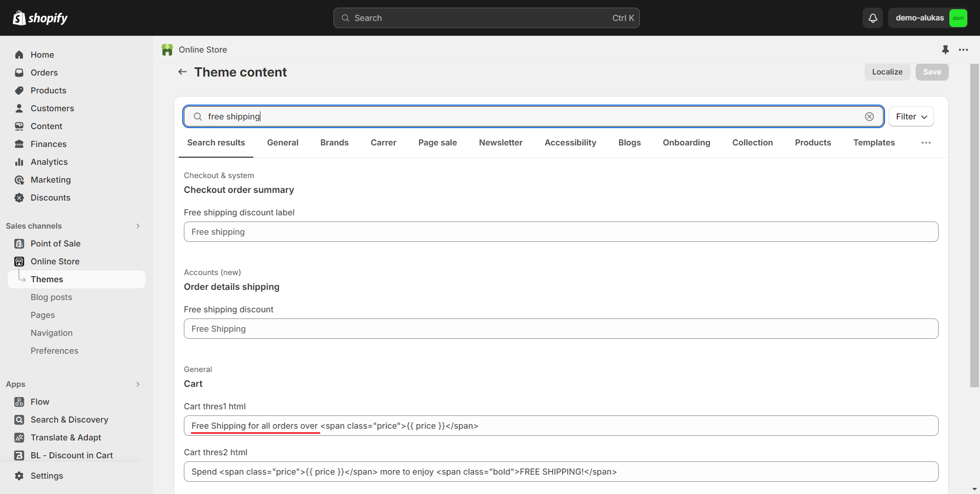Clear the free shipping search text

click(869, 117)
